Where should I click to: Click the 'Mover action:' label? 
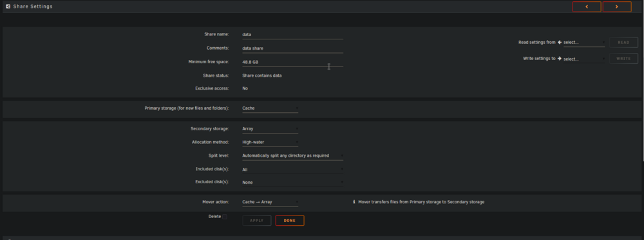click(x=216, y=202)
